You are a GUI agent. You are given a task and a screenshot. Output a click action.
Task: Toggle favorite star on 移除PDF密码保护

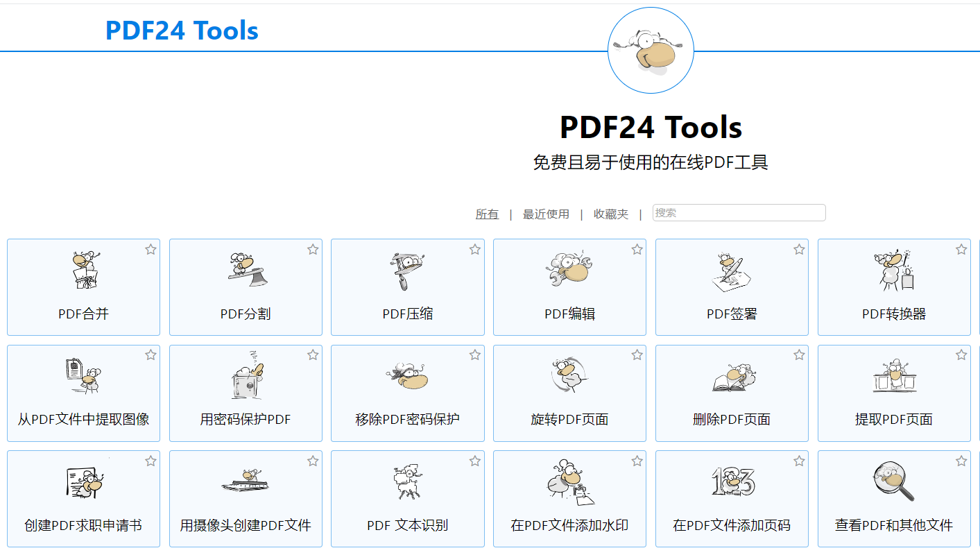tap(474, 355)
